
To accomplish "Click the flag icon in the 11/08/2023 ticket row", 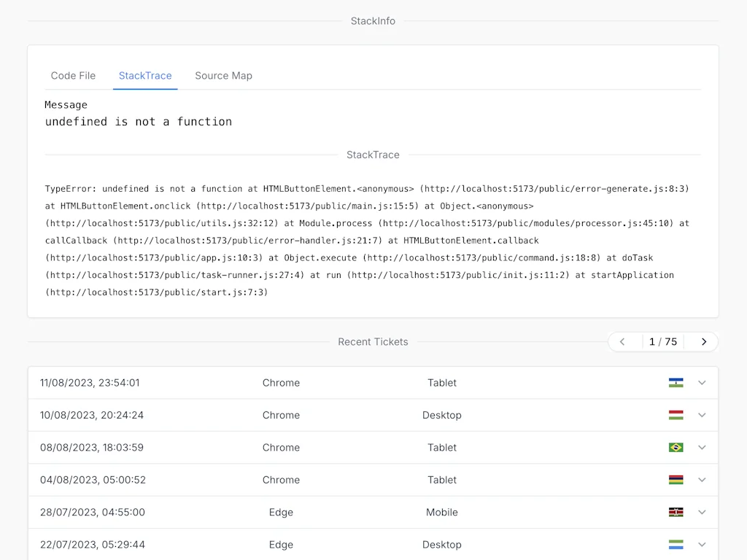I will point(676,383).
